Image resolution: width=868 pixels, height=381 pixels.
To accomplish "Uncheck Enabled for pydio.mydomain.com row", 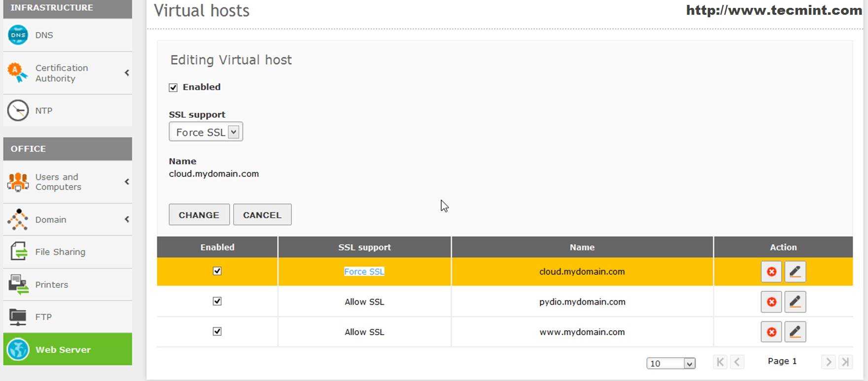I will click(x=217, y=301).
